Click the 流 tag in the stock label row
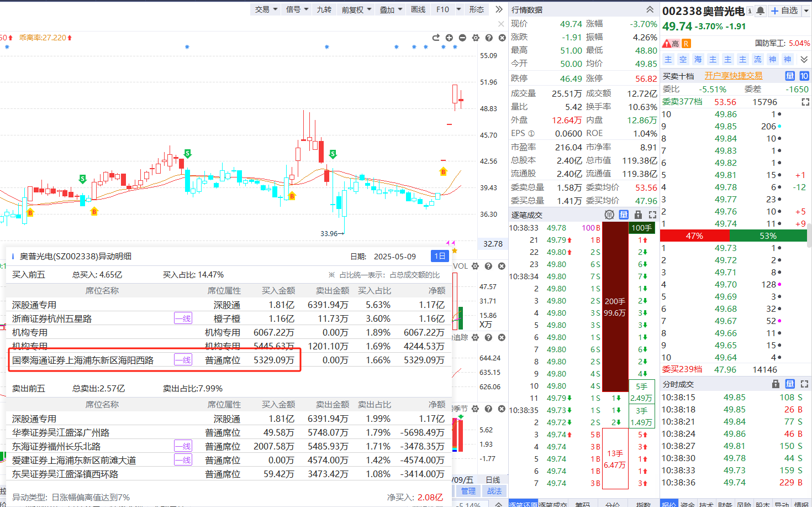 tap(758, 59)
